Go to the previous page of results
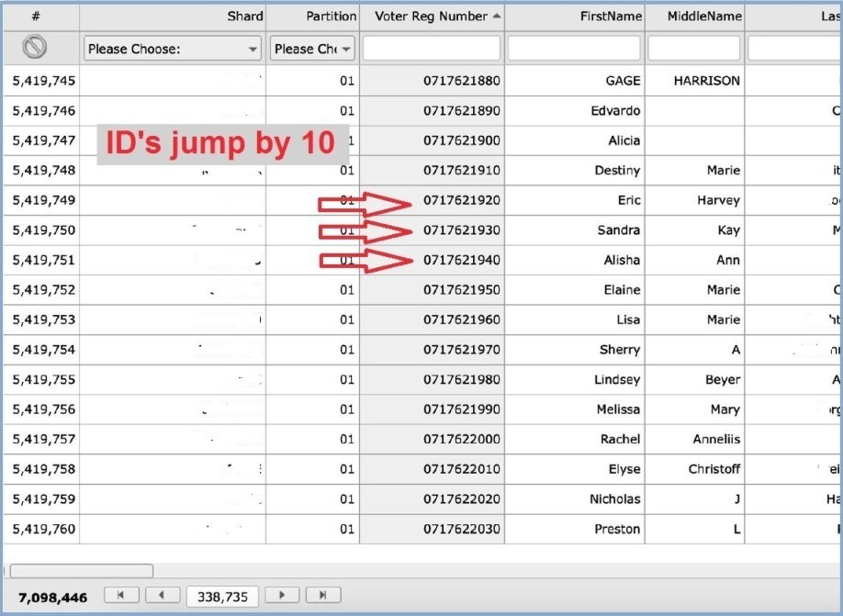The image size is (843, 616). 163,595
